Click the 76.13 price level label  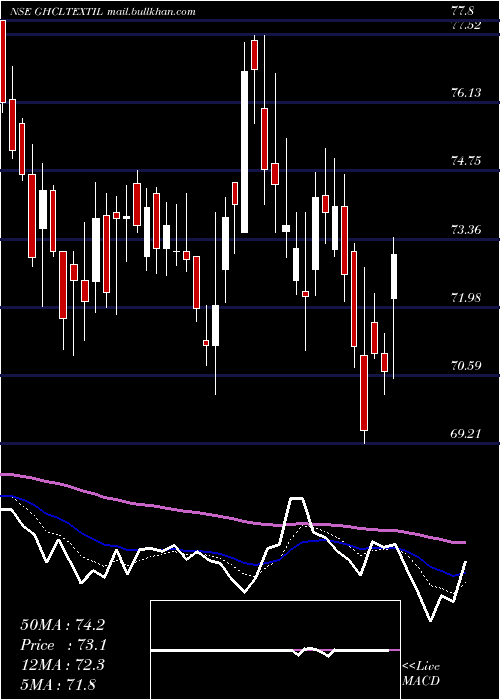466,93
